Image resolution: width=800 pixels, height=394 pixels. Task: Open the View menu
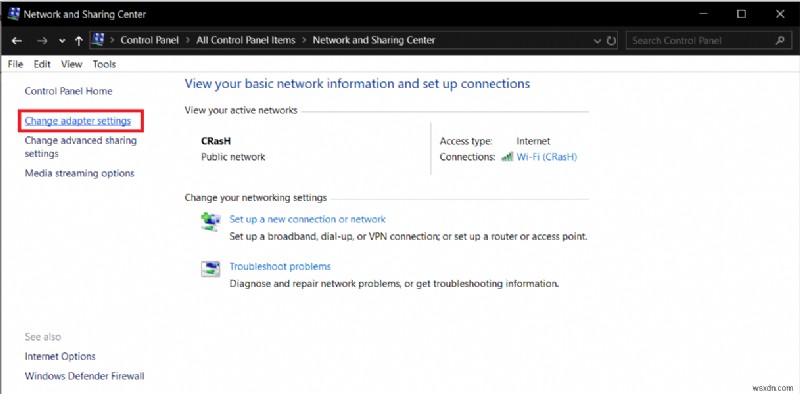[x=71, y=64]
